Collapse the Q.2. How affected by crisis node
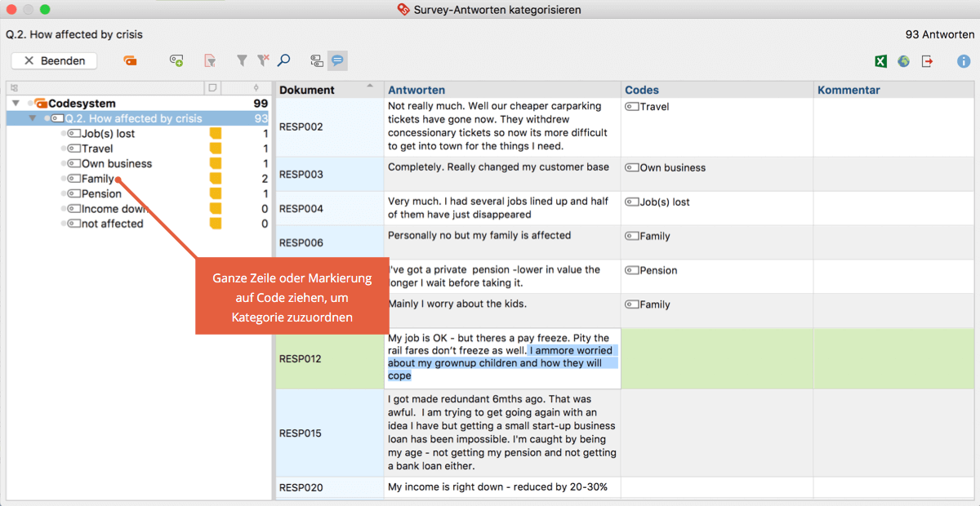The height and width of the screenshot is (506, 980). 33,118
